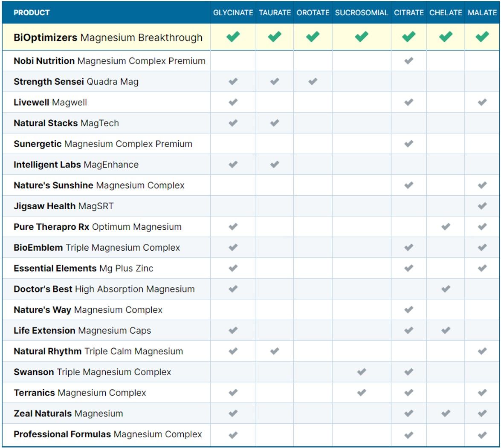Image resolution: width=501 pixels, height=448 pixels.
Task: Click the green Glycinate checkmark for BiOptimizers
Action: pyautogui.click(x=233, y=37)
